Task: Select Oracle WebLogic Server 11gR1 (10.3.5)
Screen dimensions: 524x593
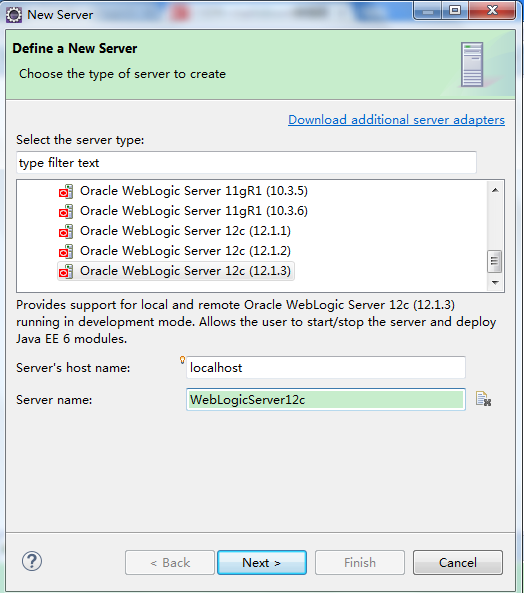Action: coord(194,191)
